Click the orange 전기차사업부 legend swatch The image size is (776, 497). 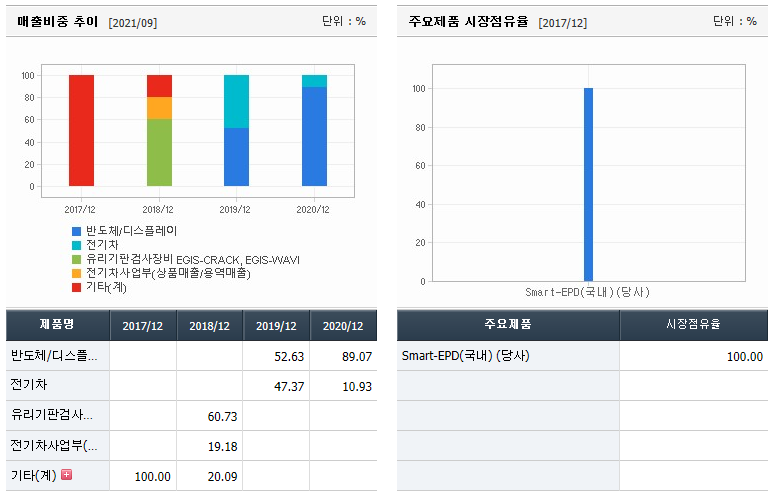click(76, 273)
